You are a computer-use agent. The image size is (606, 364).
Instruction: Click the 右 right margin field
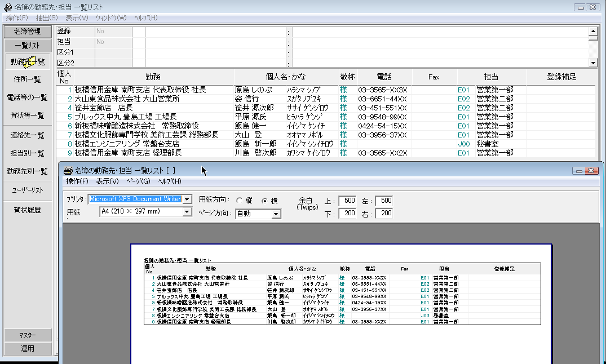384,214
